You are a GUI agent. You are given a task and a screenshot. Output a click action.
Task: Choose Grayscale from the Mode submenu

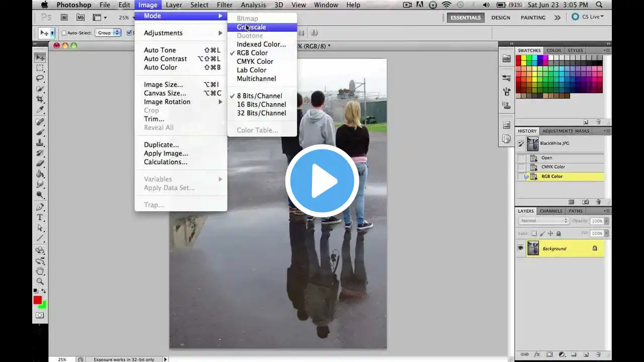[x=252, y=27]
